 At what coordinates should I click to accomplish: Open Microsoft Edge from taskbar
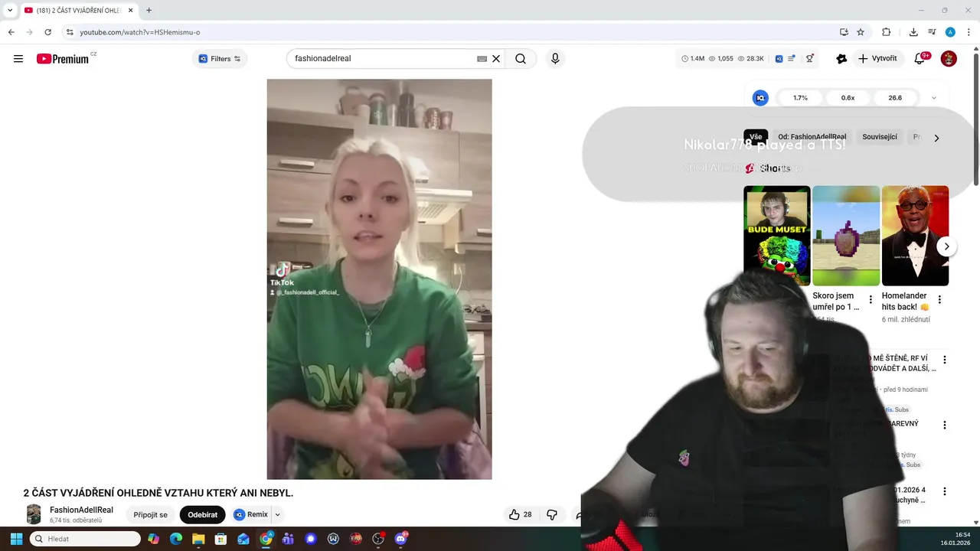pyautogui.click(x=176, y=539)
